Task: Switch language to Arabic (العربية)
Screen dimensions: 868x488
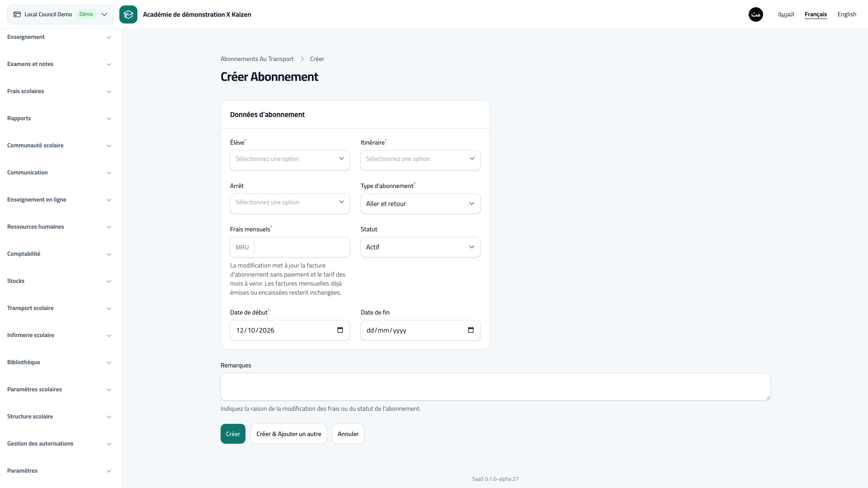Action: coord(786,14)
